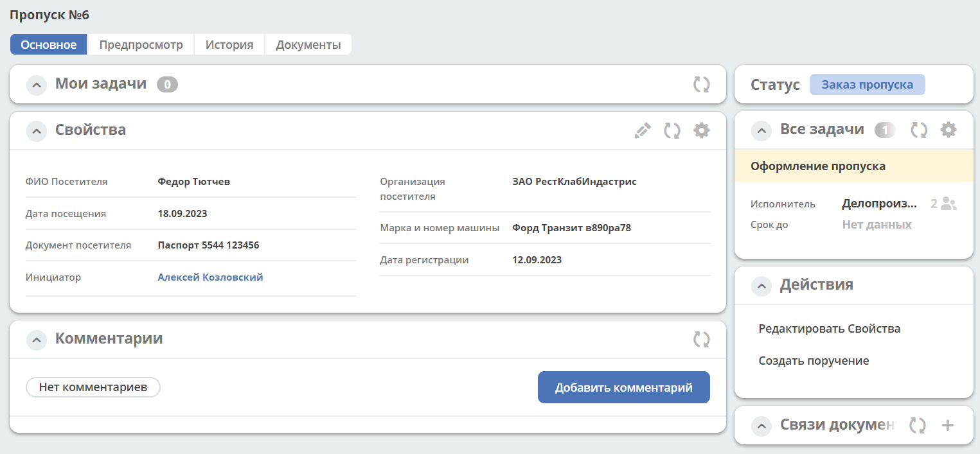Image resolution: width=980 pixels, height=454 pixels.
Task: Click the Документ посетителя field label
Action: coord(78,245)
